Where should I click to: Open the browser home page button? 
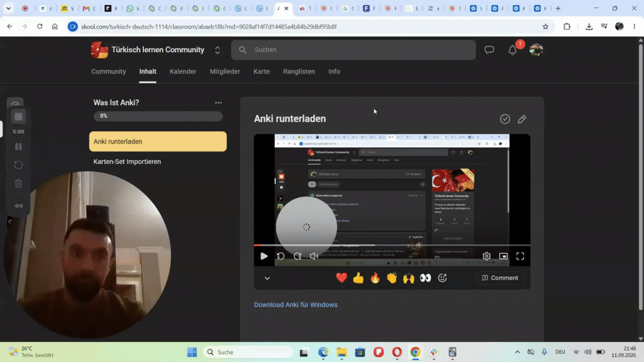click(x=55, y=26)
